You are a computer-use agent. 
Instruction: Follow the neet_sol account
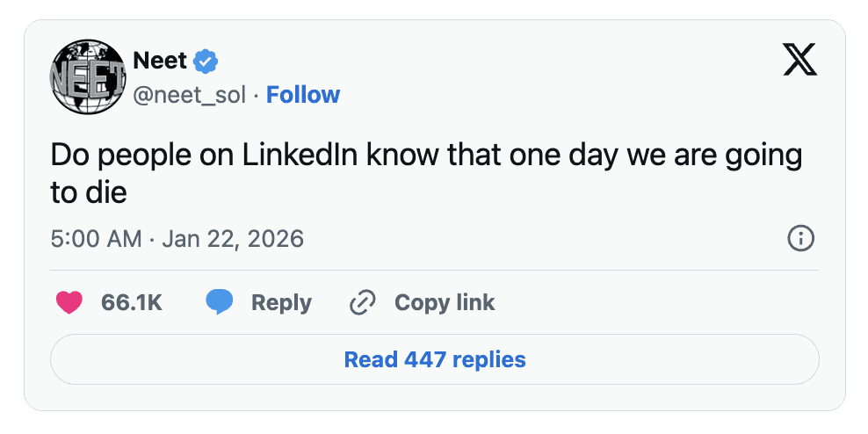303,95
